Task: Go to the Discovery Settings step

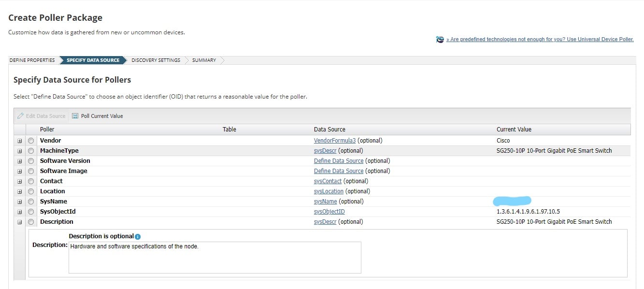Action: [156, 60]
